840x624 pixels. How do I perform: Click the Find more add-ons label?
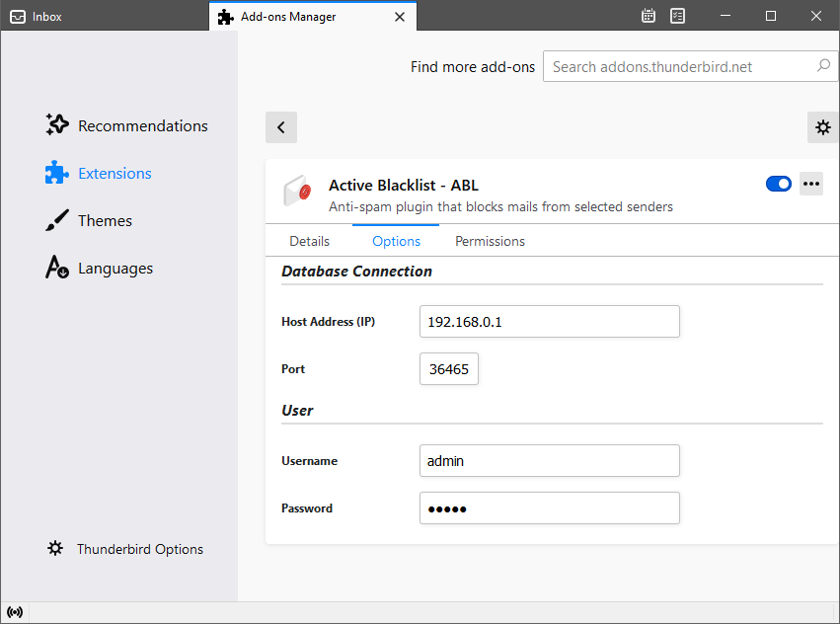[473, 67]
